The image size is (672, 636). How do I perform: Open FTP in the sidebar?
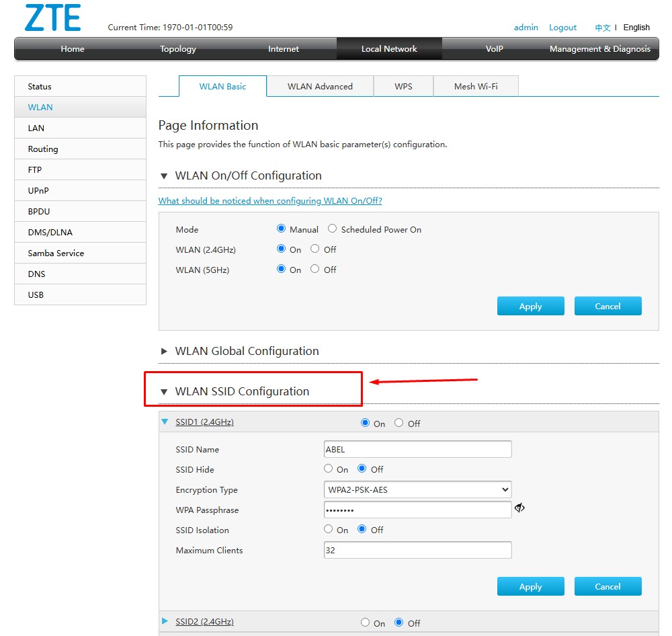click(80, 169)
